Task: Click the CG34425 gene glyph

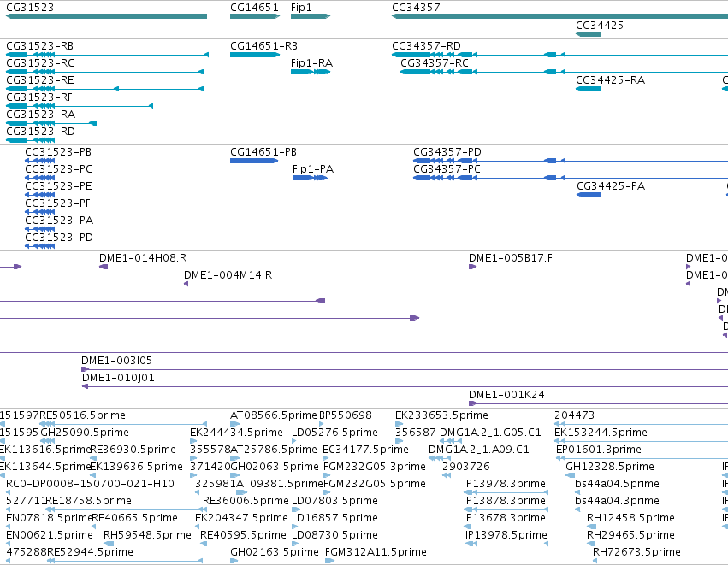Action: coord(589,34)
